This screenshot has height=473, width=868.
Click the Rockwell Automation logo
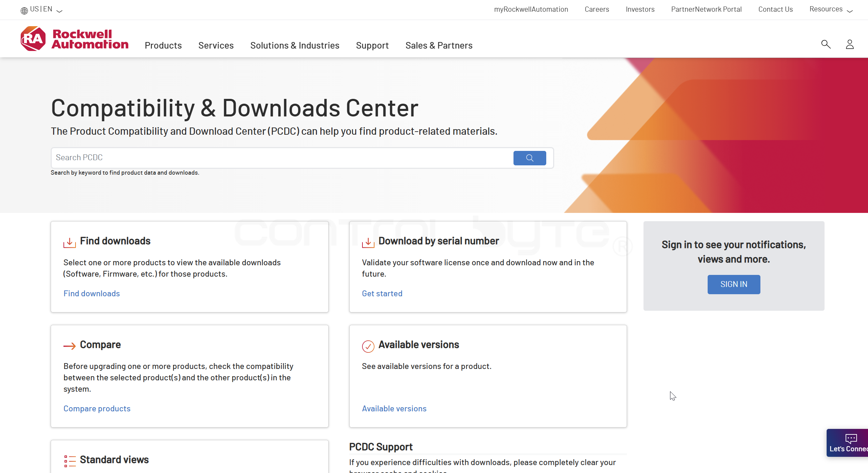[x=74, y=39]
